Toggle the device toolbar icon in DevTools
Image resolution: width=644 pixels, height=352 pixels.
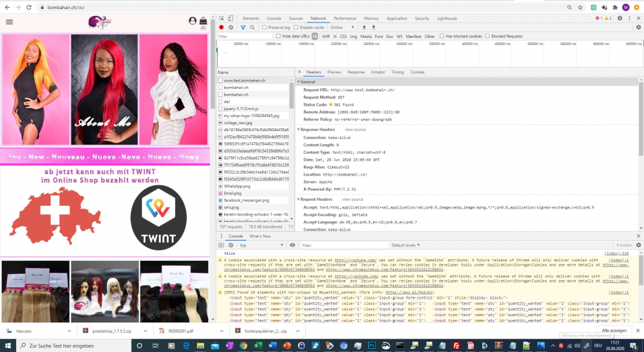click(x=231, y=19)
